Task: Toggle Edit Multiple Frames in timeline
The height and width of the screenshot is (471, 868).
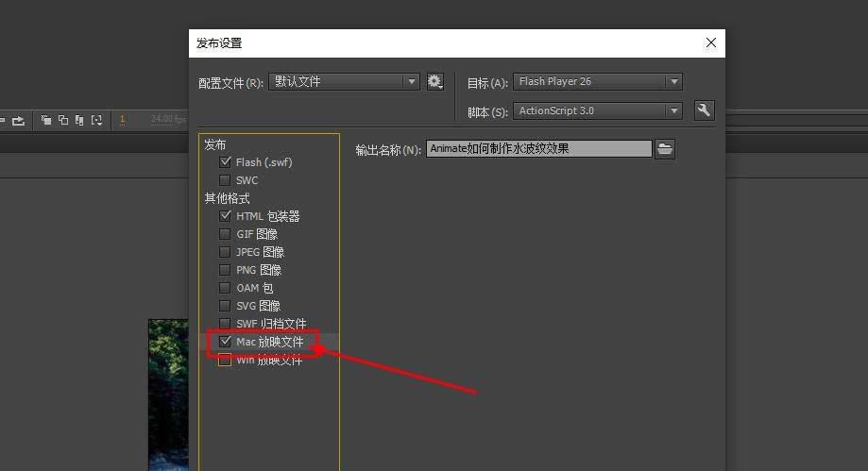Action: tap(79, 120)
